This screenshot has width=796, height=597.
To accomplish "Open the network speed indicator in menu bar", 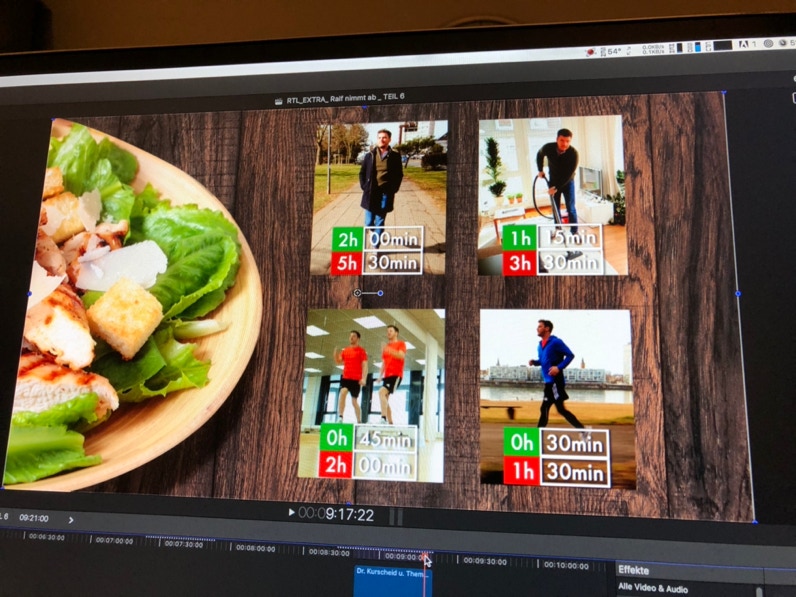I will 652,47.
